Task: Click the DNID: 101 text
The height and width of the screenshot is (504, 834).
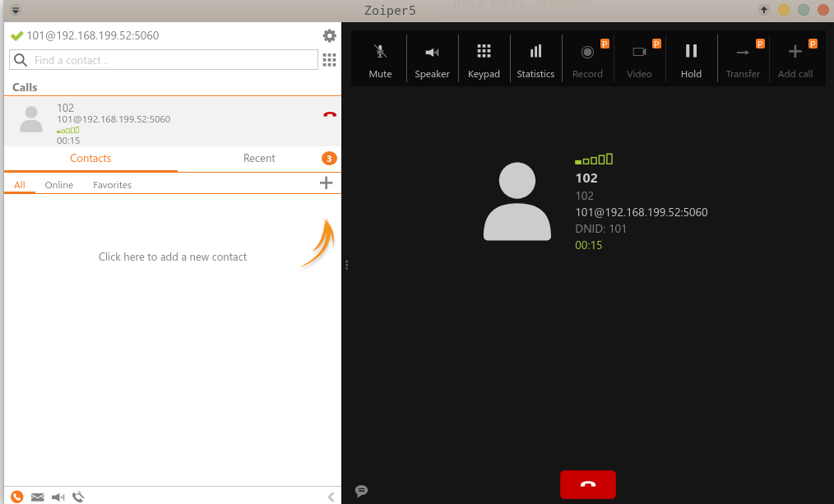Action: (601, 229)
